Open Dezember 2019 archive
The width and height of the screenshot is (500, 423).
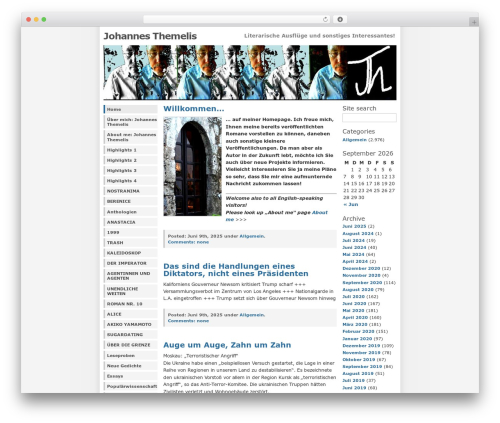361,346
